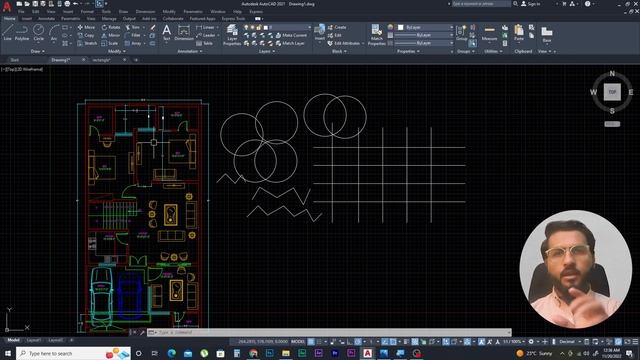Open the Annotate ribbon tab
This screenshot has width=640, height=360.
click(46, 19)
